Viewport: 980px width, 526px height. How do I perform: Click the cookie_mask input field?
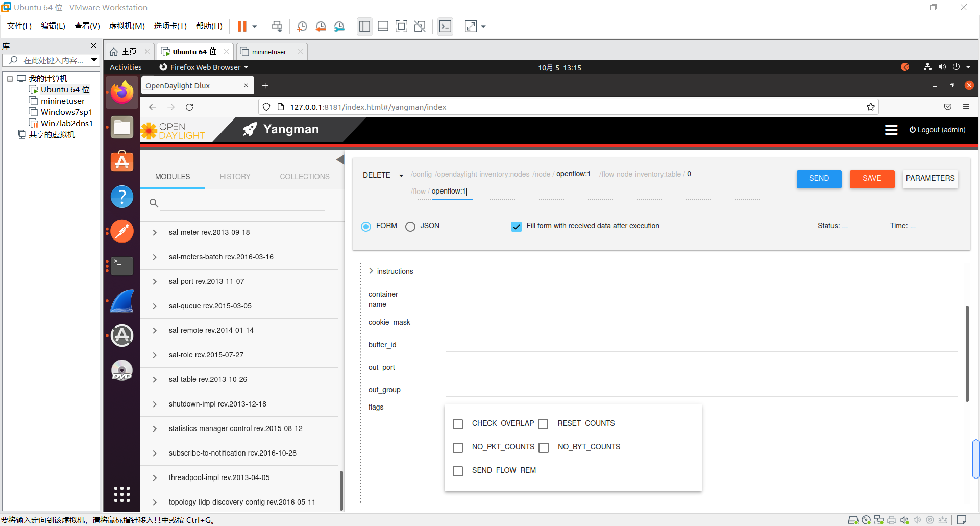click(x=701, y=322)
